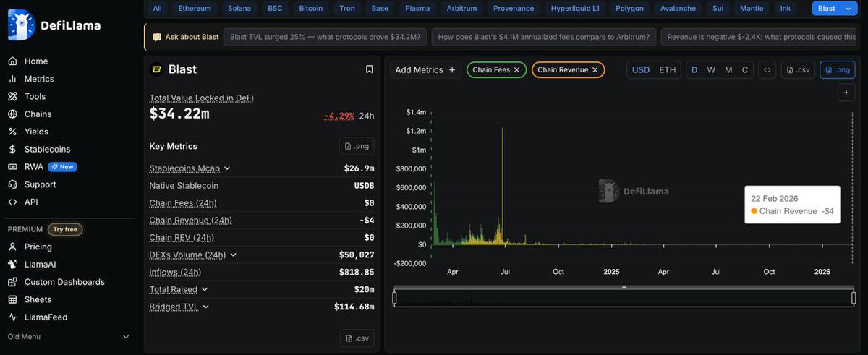Set chart interval to C
This screenshot has height=355, width=868.
pyautogui.click(x=745, y=70)
